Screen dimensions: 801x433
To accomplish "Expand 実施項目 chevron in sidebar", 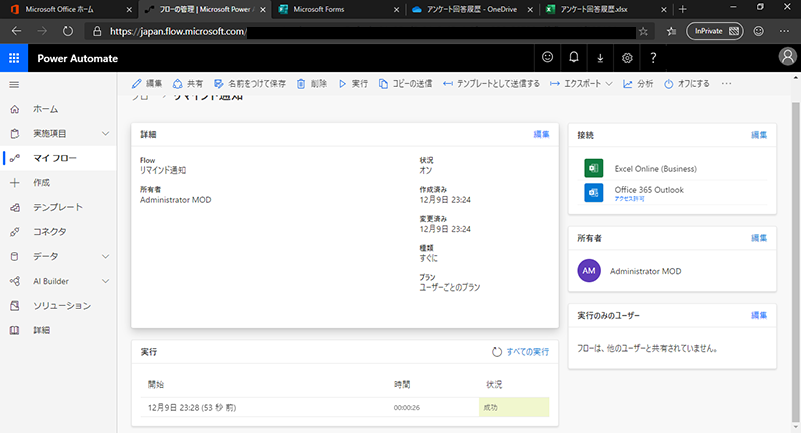I will (x=105, y=134).
